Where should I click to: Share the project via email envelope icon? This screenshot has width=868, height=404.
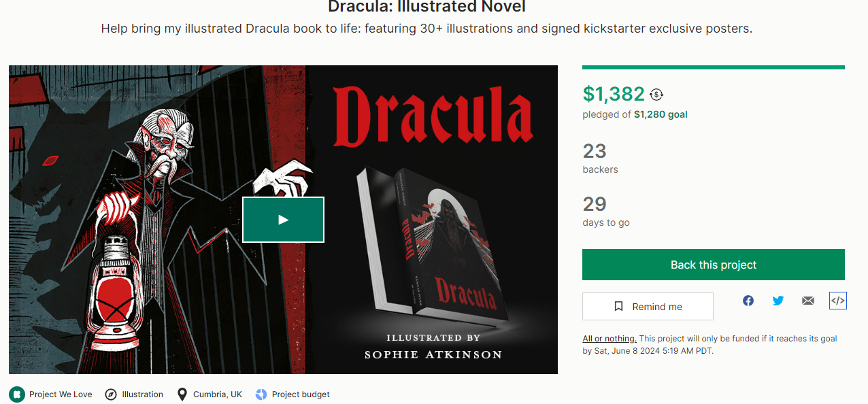click(808, 301)
